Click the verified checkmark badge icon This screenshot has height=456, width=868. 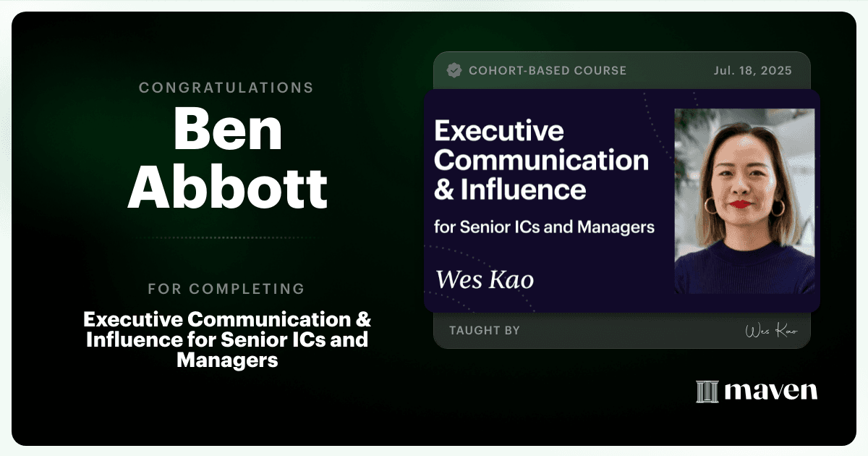[454, 70]
